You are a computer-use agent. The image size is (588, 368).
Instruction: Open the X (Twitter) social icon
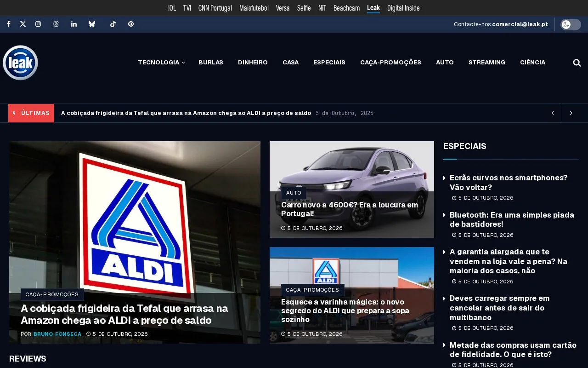[23, 24]
